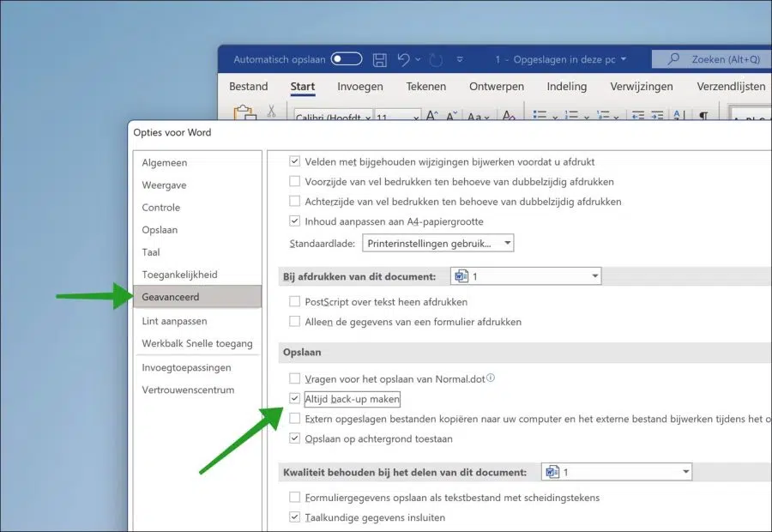Click the Numbering list icon
The height and width of the screenshot is (532, 772).
coord(571,115)
